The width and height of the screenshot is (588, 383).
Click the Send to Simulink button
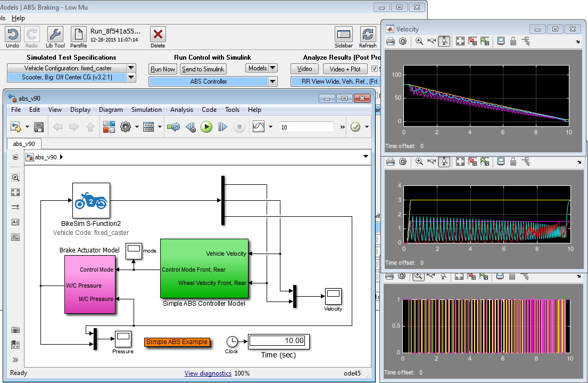(203, 69)
